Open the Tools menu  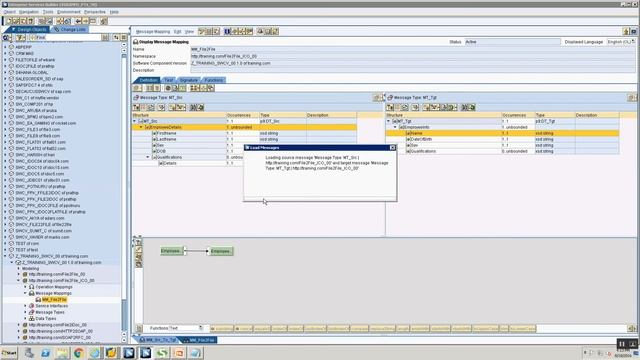pos(48,12)
